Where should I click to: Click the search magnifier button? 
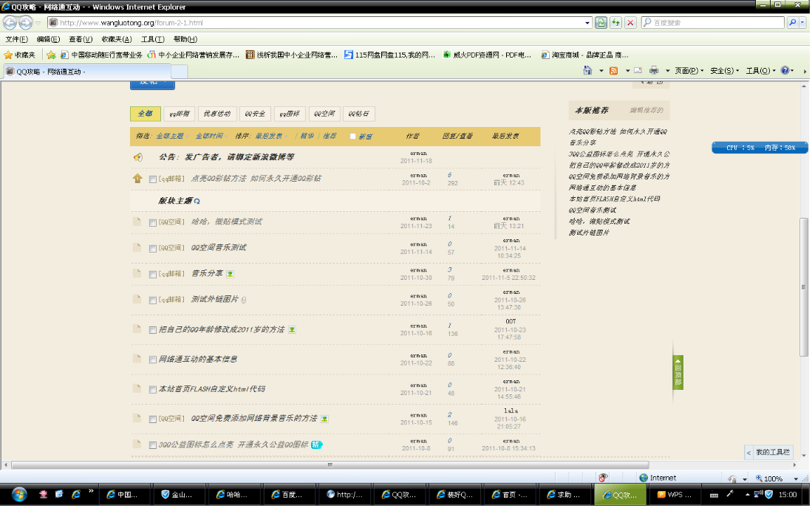pyautogui.click(x=792, y=23)
